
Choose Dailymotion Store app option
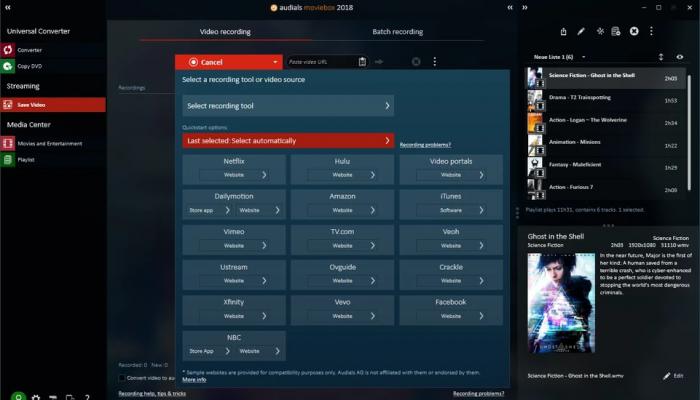208,210
